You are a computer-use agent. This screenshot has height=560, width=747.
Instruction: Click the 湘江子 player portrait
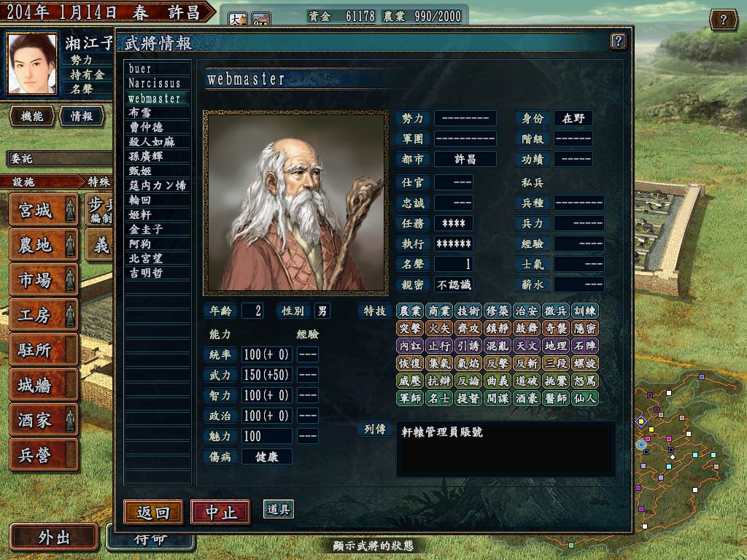[32, 63]
